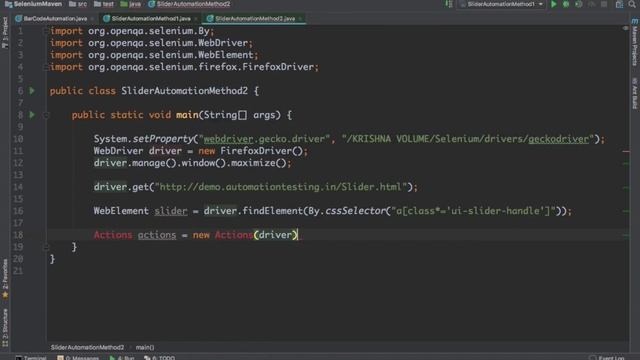The height and width of the screenshot is (360, 640).
Task: Click the red error stripe mark in the right gutter
Action: (626, 151)
